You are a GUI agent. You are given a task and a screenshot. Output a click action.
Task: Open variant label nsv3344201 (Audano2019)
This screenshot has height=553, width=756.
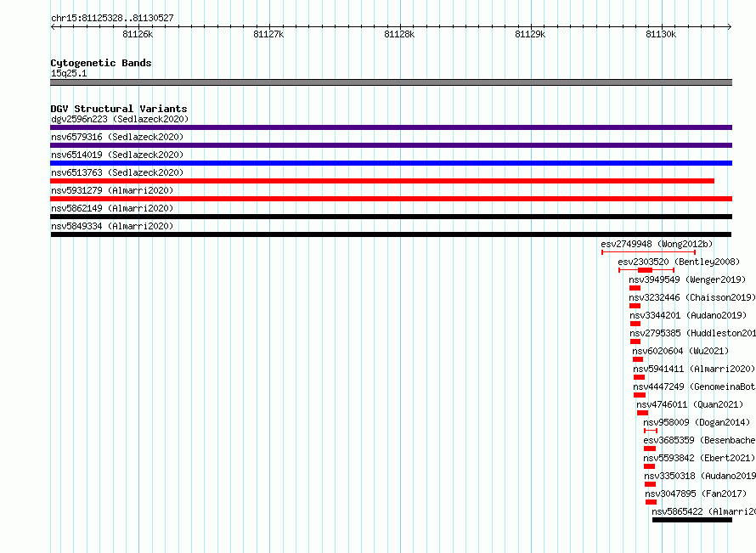(688, 315)
